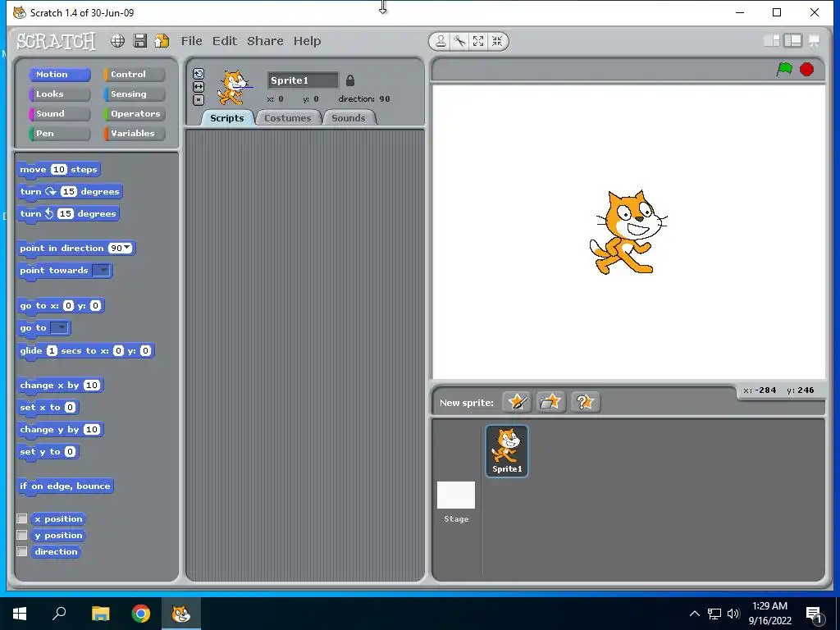Screen dimensions: 840x630
Task: Open the go to target dropdown
Action: pyautogui.click(x=60, y=328)
